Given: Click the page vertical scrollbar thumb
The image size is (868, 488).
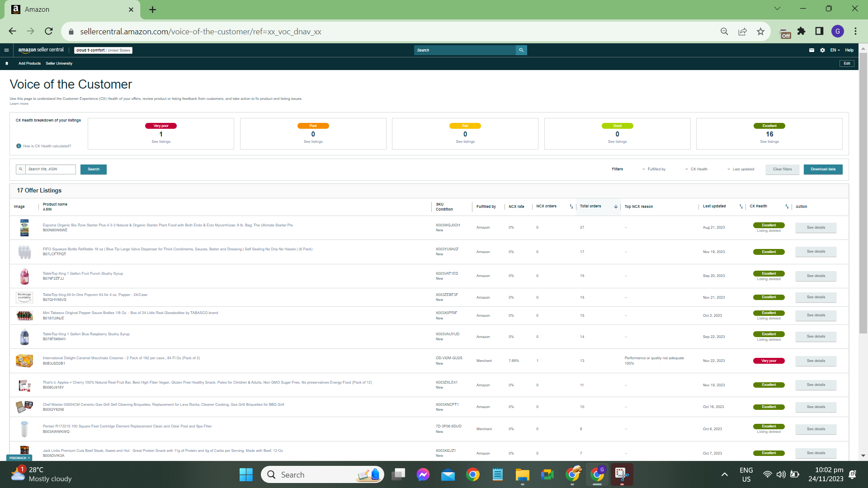Looking at the screenshot, I should coord(863,193).
